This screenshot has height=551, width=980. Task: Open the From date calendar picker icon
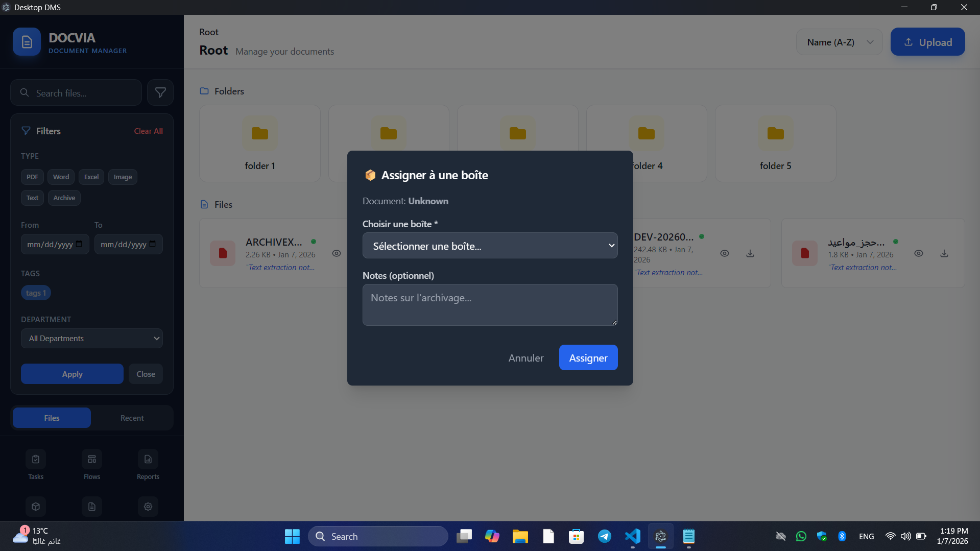[79, 244]
